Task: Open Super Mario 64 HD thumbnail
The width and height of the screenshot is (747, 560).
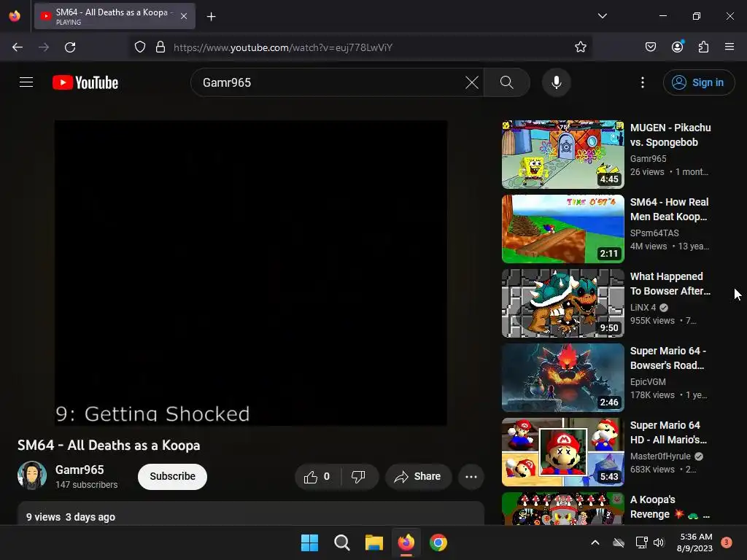Action: 562,451
